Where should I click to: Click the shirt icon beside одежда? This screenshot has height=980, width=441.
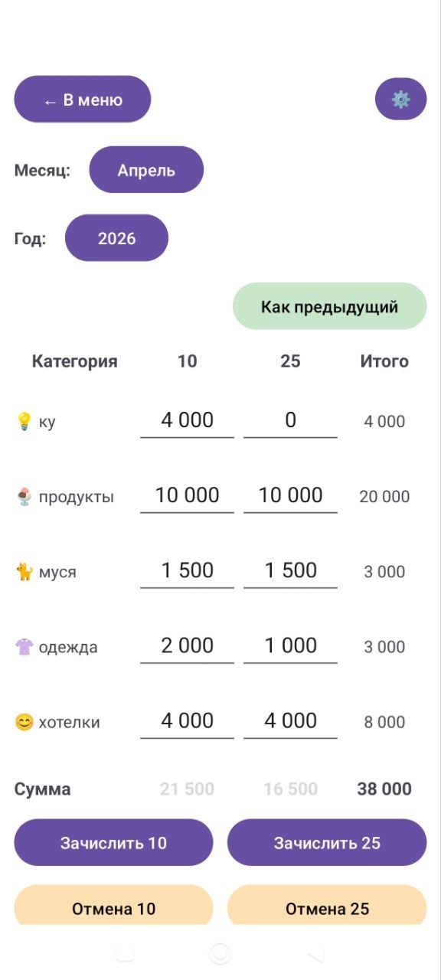(x=24, y=645)
